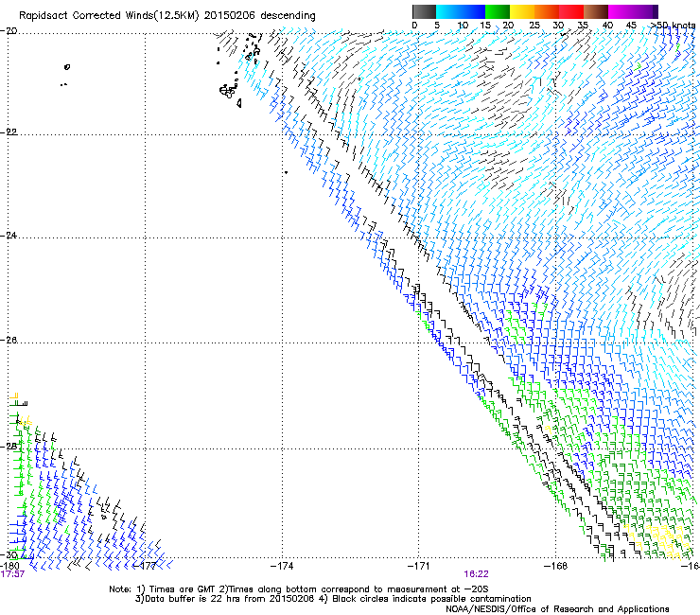Click the '-168' longitude axis label
This screenshot has height=615, width=700.
[x=555, y=566]
